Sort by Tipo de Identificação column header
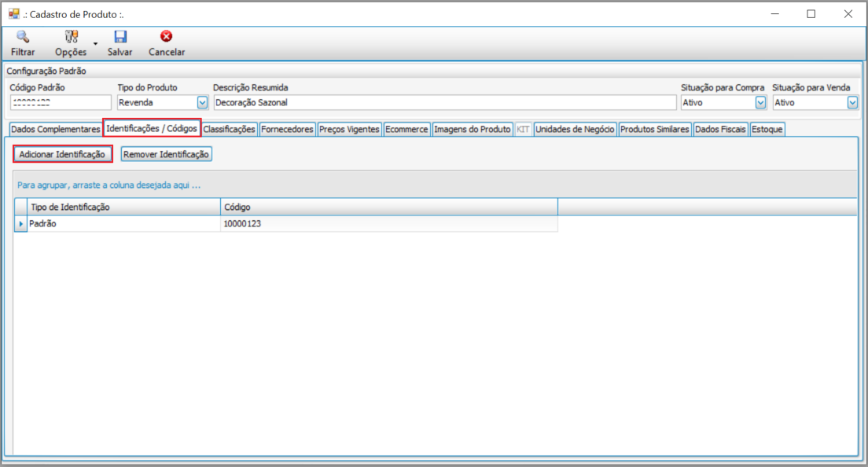The image size is (868, 467). (x=123, y=207)
